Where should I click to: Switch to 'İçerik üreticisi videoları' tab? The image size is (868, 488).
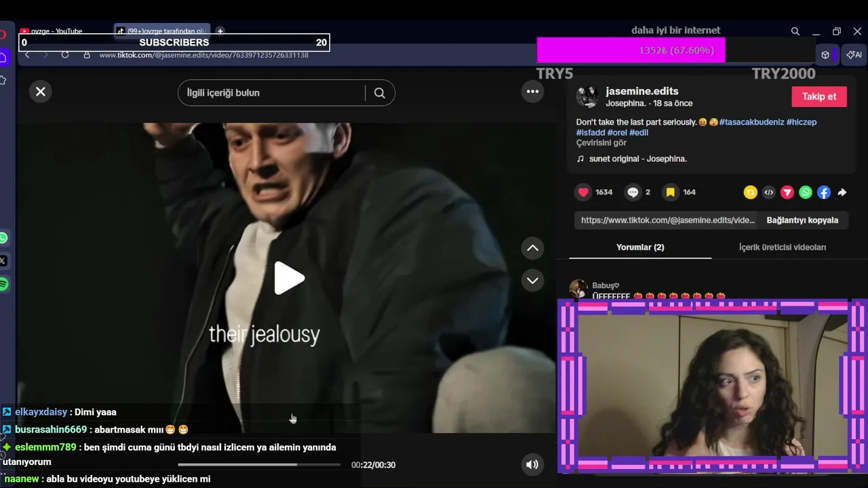[783, 247]
